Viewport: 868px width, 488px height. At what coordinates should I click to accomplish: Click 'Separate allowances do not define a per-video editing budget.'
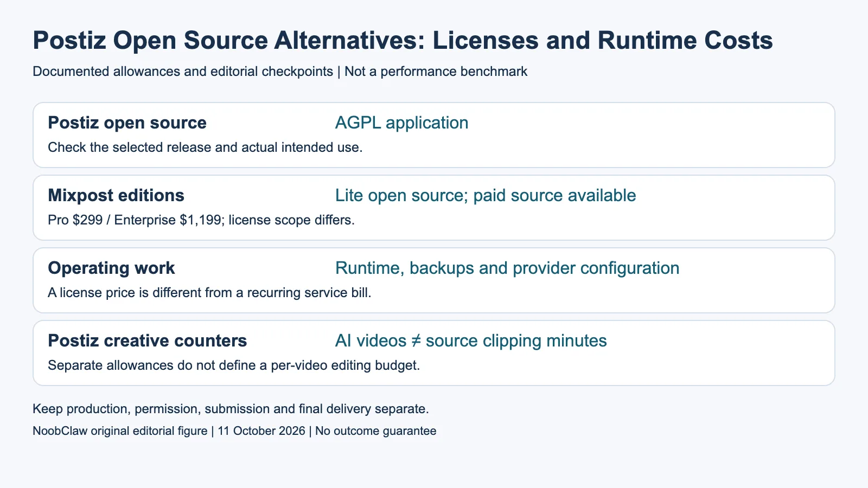(234, 365)
